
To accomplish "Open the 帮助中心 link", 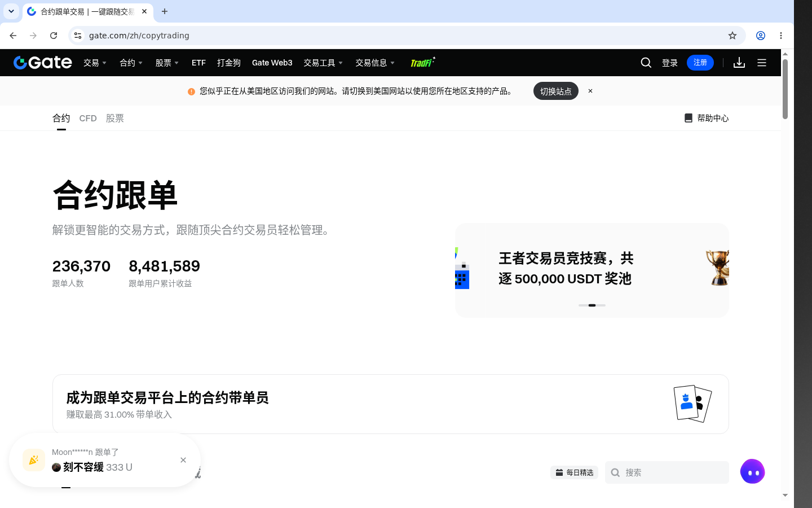I will click(x=713, y=118).
